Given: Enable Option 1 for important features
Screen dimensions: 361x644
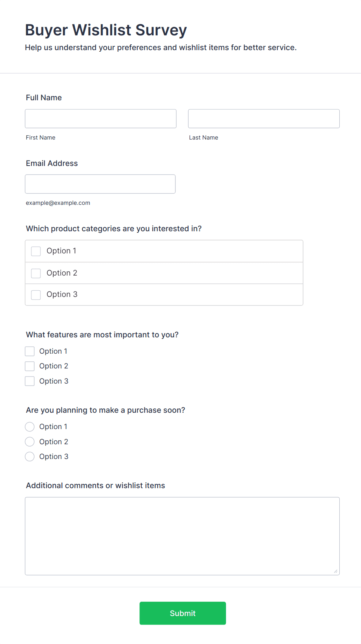Looking at the screenshot, I should pos(30,351).
